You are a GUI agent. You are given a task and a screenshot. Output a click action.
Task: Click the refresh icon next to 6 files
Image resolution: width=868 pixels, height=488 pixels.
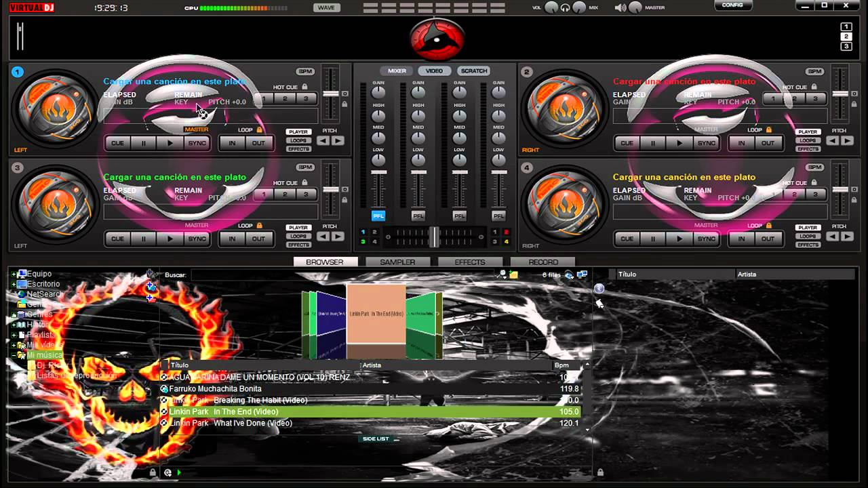(569, 274)
